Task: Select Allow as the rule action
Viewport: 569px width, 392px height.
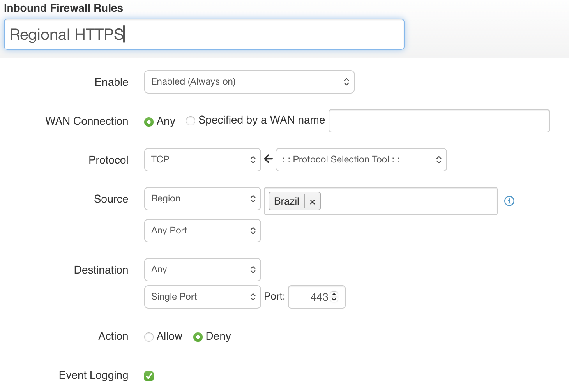Action: pyautogui.click(x=149, y=337)
